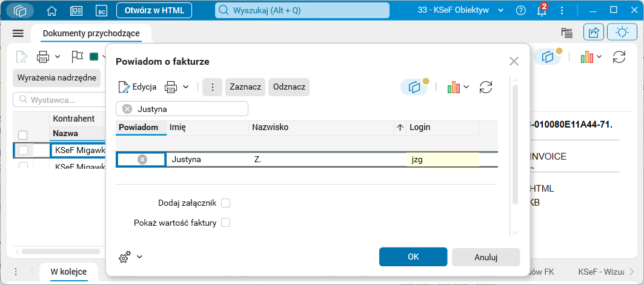The height and width of the screenshot is (285, 644).
Task: Click background window's refresh icon
Action: tap(619, 57)
